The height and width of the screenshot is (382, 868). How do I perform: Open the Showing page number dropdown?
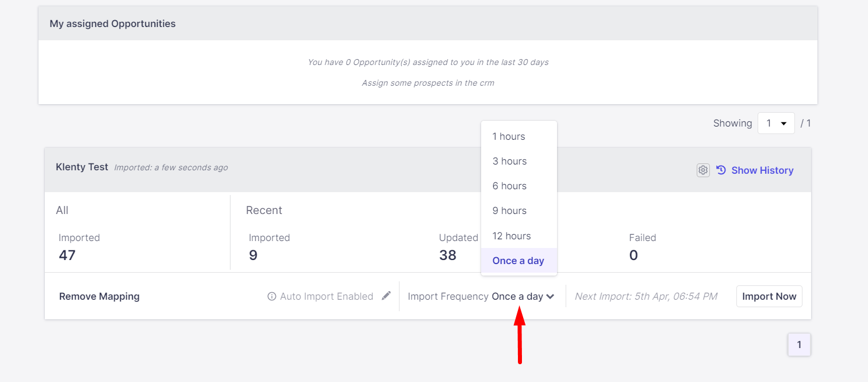click(775, 123)
